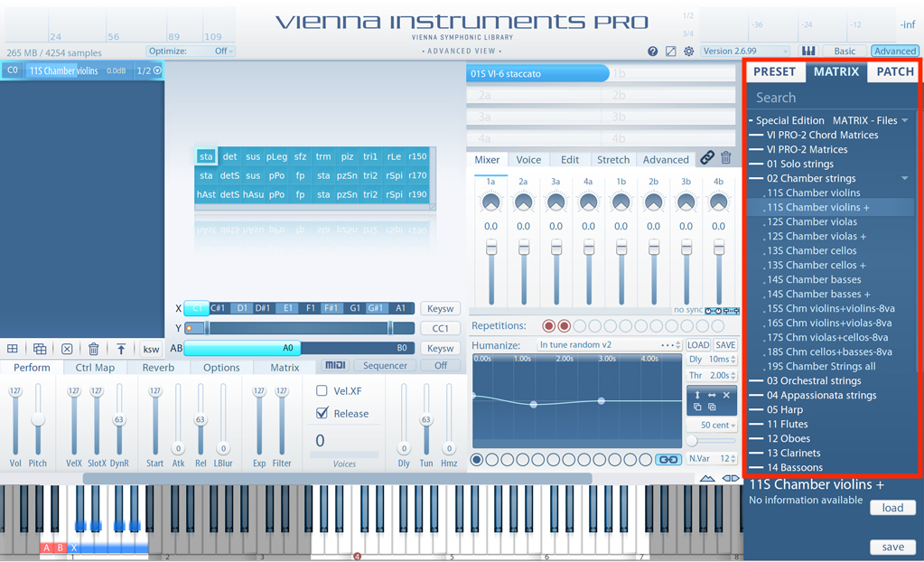
Task: Select 12S Chamber violas matrix
Action: click(812, 221)
